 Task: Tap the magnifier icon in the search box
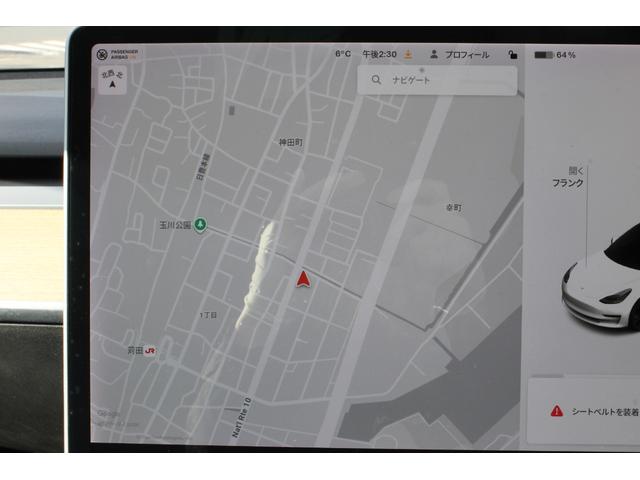[376, 79]
